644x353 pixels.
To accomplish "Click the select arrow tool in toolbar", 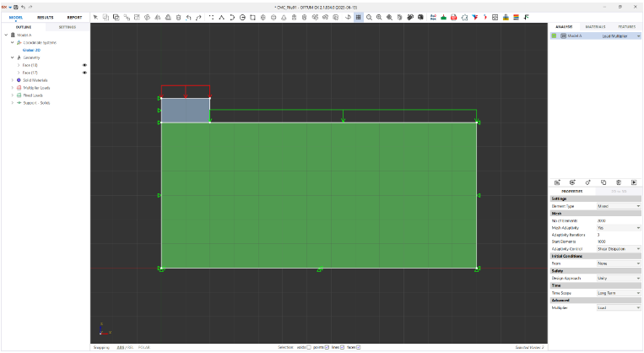I will pos(95,17).
